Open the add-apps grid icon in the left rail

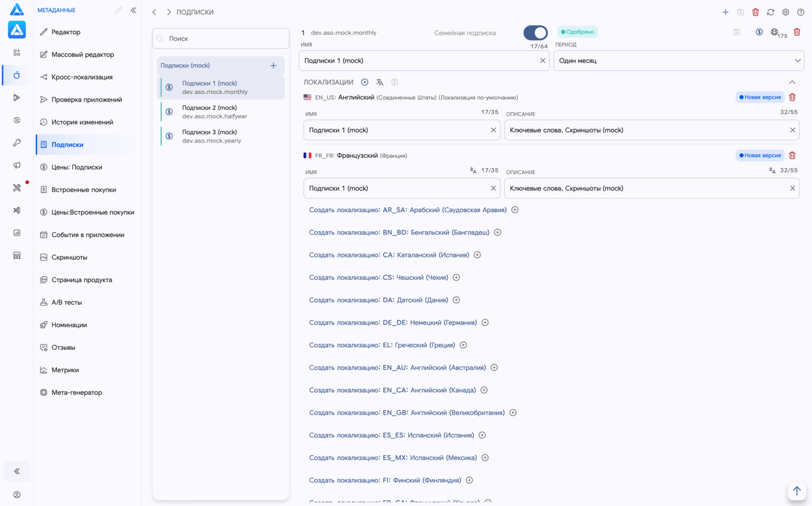coord(17,52)
